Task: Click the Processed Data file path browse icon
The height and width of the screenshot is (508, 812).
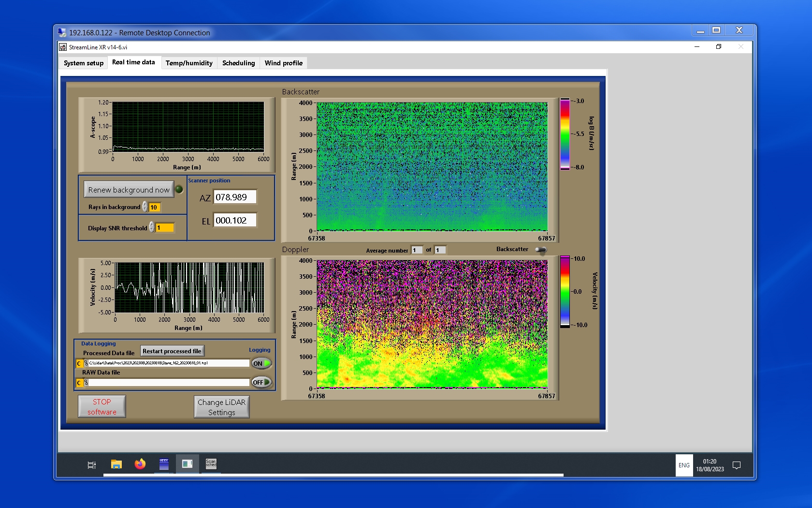Action: (x=86, y=363)
